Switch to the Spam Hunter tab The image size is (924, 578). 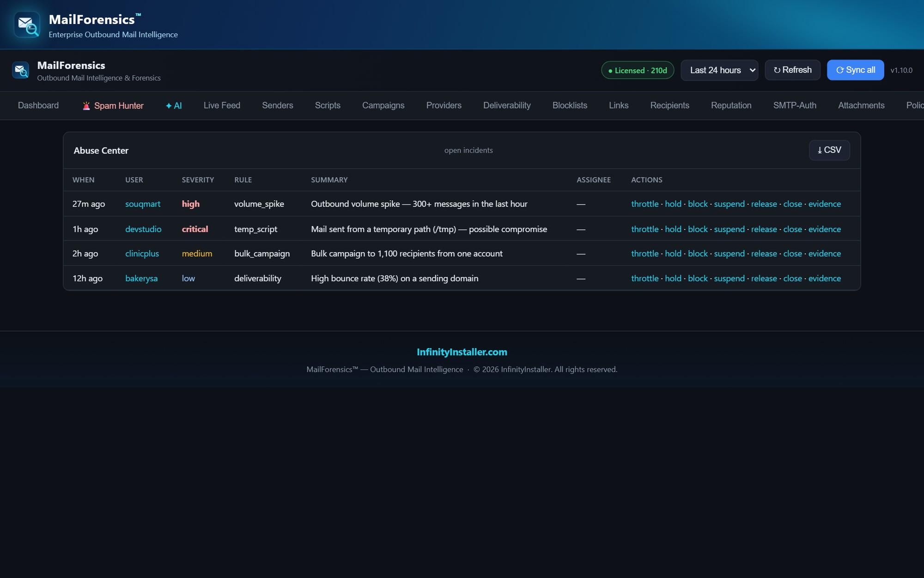click(113, 105)
